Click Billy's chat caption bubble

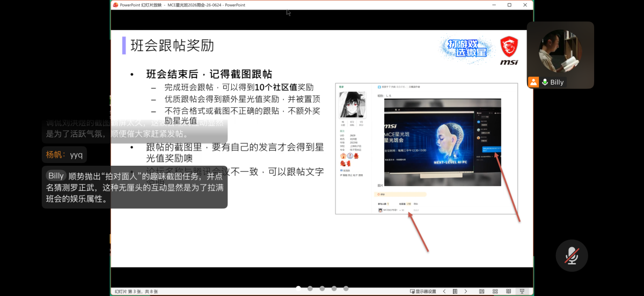pos(135,187)
